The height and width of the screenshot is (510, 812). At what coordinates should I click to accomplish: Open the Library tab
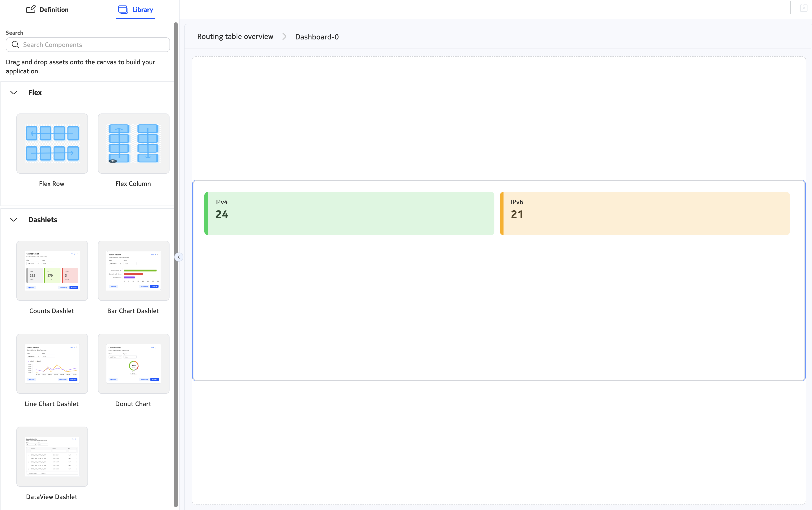(x=136, y=9)
